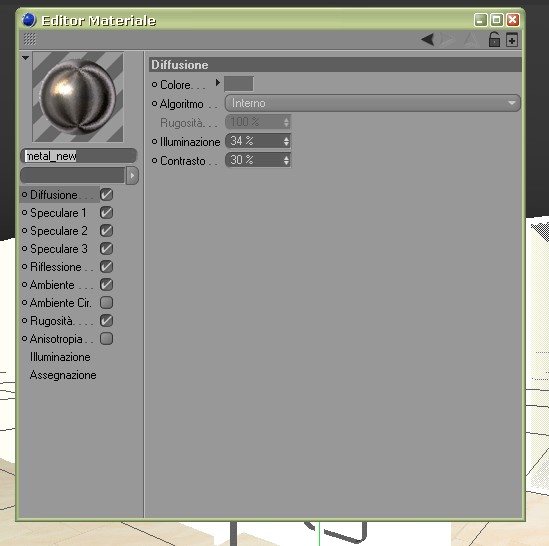Maximize the Editor Materiale window

click(x=496, y=20)
